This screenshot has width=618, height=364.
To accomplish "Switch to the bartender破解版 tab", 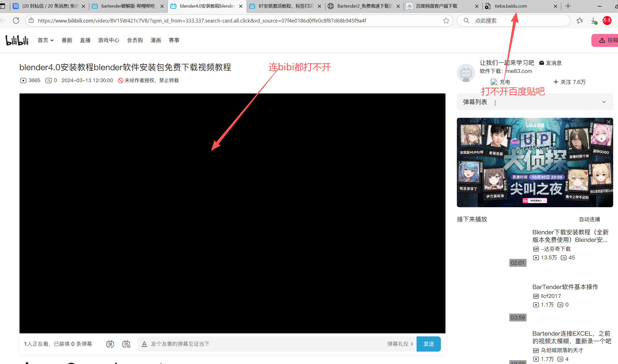I will click(128, 6).
